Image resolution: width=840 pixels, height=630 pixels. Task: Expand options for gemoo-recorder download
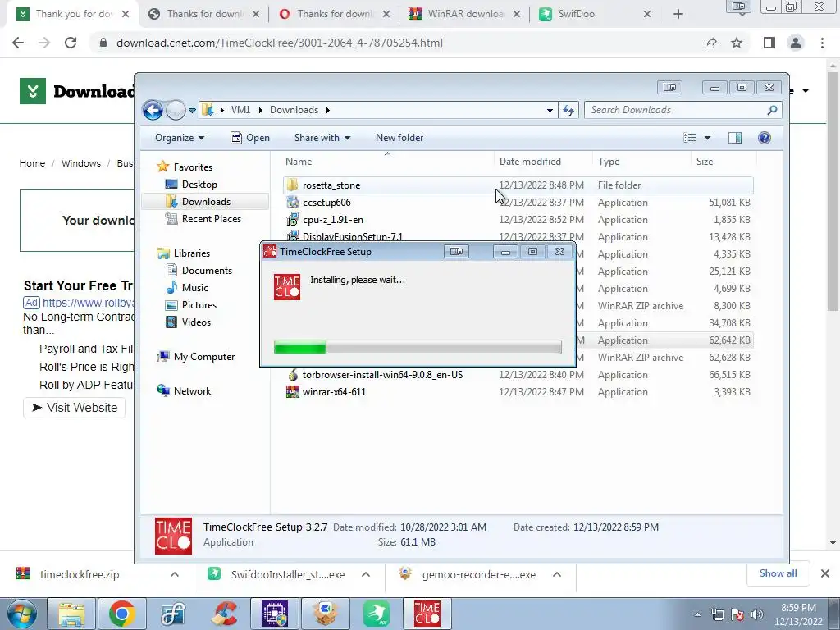point(557,574)
